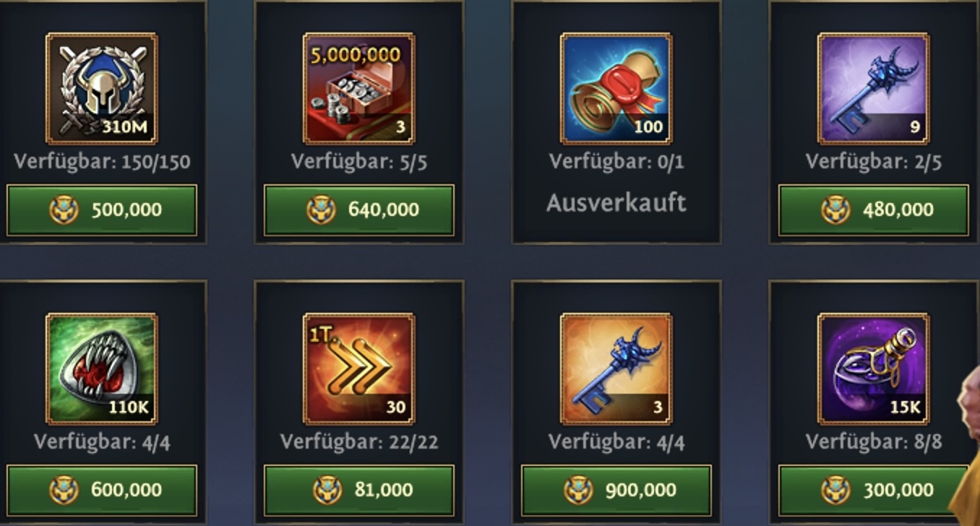The height and width of the screenshot is (526, 980).
Task: Click the orange background key icon
Action: (x=616, y=368)
